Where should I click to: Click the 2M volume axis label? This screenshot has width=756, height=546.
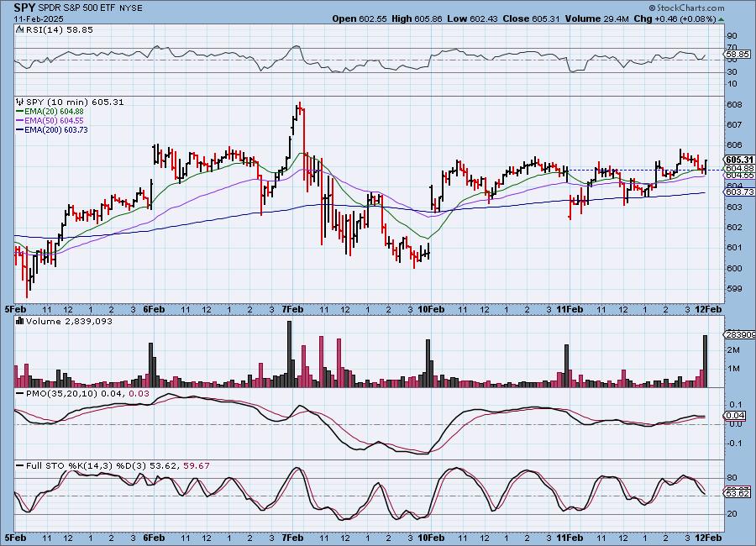click(733, 350)
